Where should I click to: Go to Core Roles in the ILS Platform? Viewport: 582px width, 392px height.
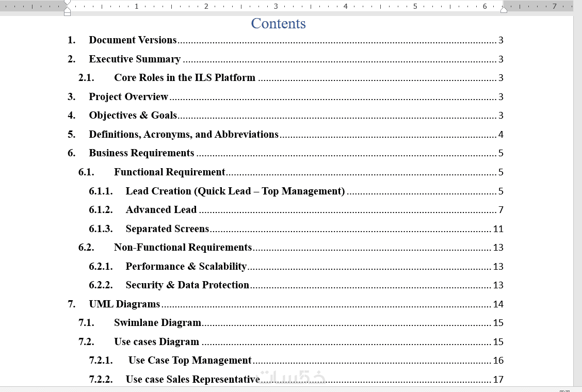click(290, 77)
